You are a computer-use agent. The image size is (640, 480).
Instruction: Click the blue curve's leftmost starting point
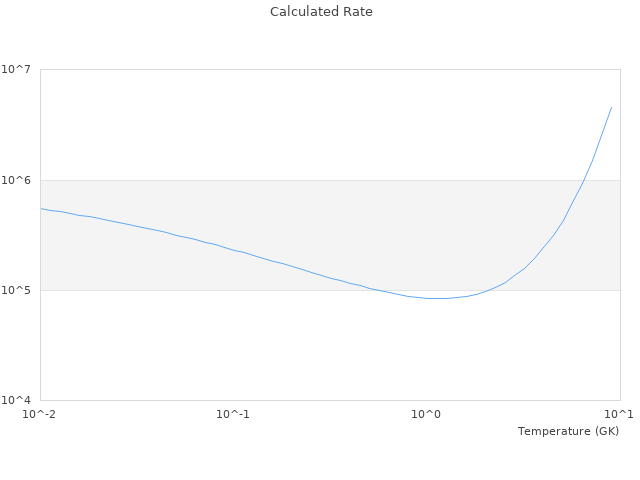click(41, 208)
